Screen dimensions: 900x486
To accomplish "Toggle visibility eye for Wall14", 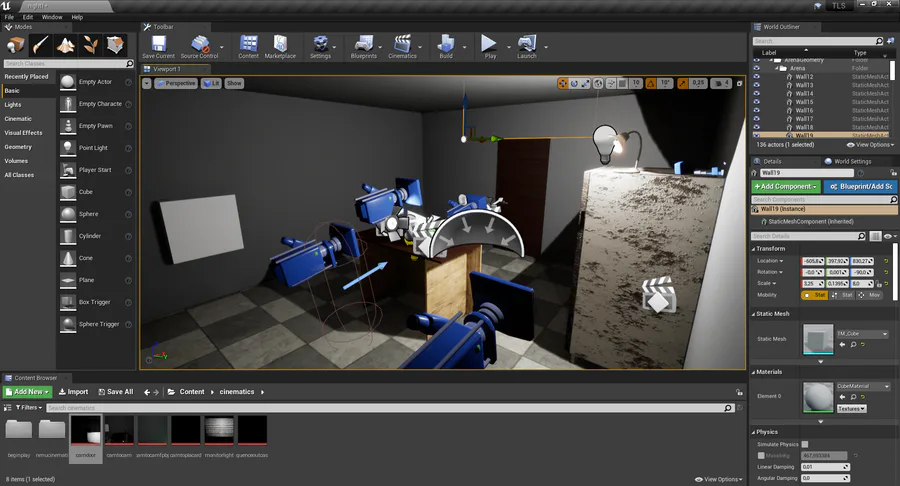I will coord(757,94).
